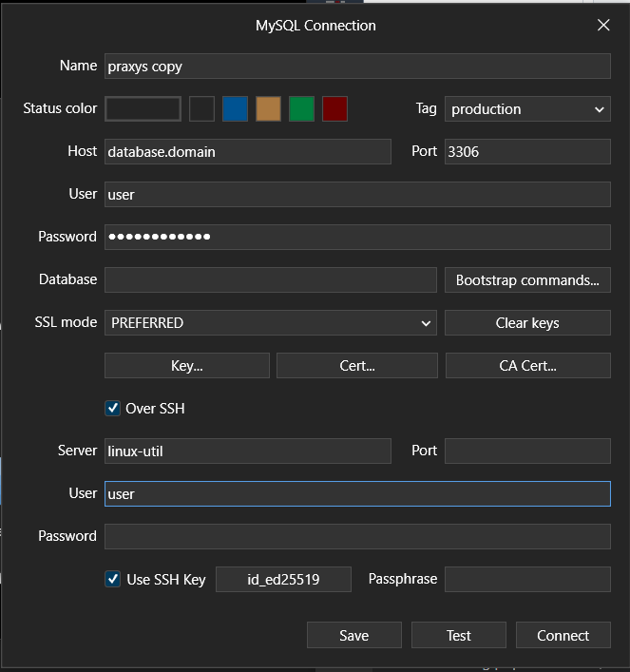This screenshot has width=630, height=672.
Task: Save the connection settings
Action: (x=354, y=635)
